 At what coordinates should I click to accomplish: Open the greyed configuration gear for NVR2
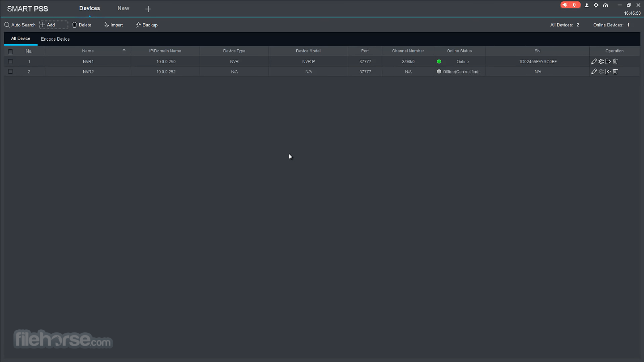(601, 72)
